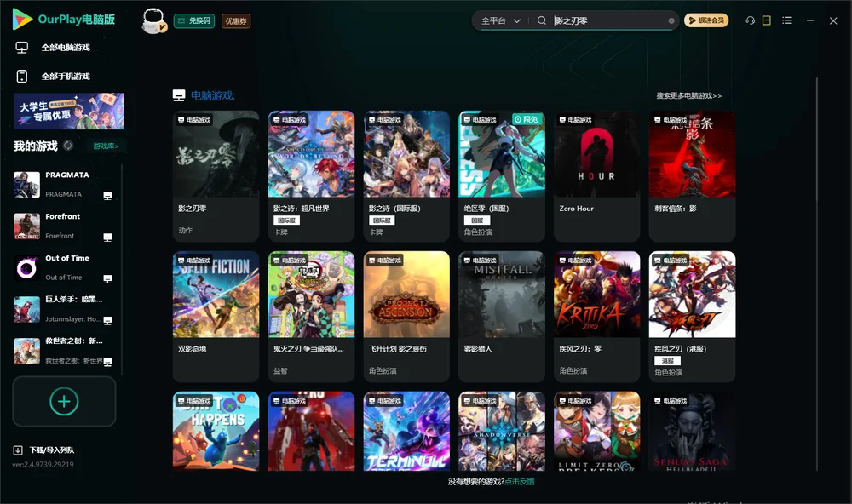The image size is (852, 504).
Task: Open the Zero Hour game card
Action: point(596,176)
